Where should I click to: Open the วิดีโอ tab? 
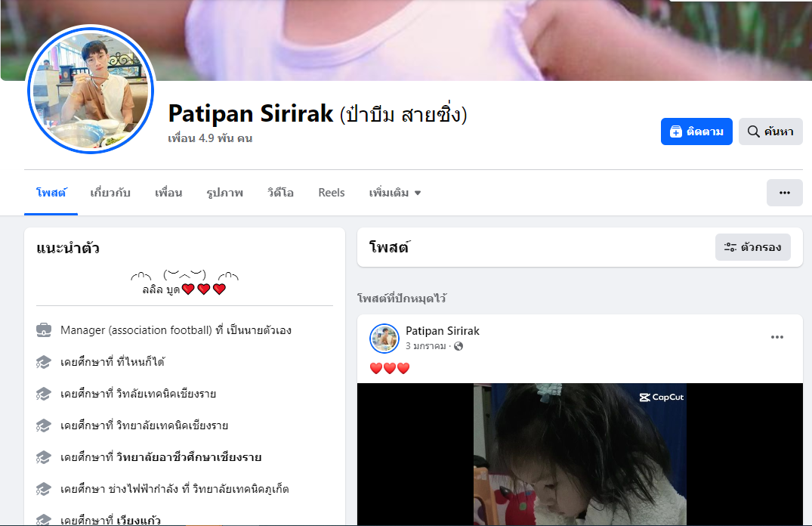click(x=280, y=193)
